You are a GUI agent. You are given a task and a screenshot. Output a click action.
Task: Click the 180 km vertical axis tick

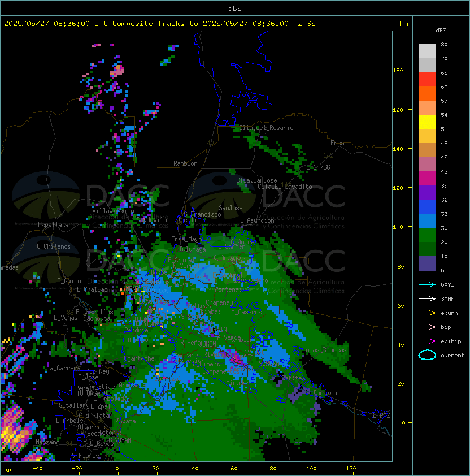point(398,71)
